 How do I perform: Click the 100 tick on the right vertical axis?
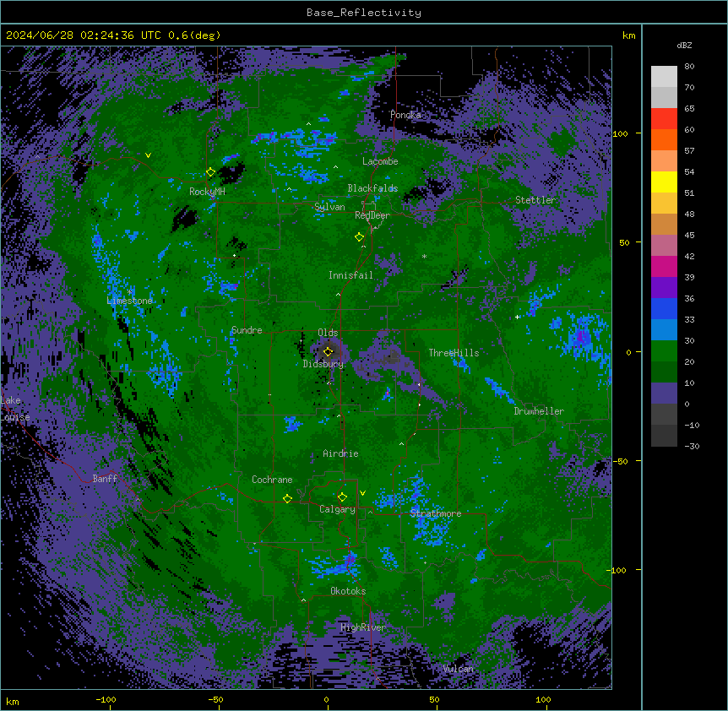point(620,133)
